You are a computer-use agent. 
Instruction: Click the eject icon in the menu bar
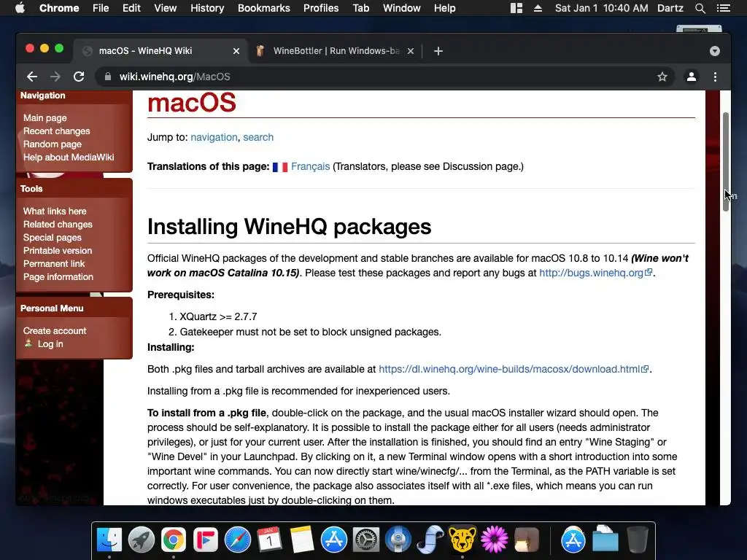(x=538, y=8)
